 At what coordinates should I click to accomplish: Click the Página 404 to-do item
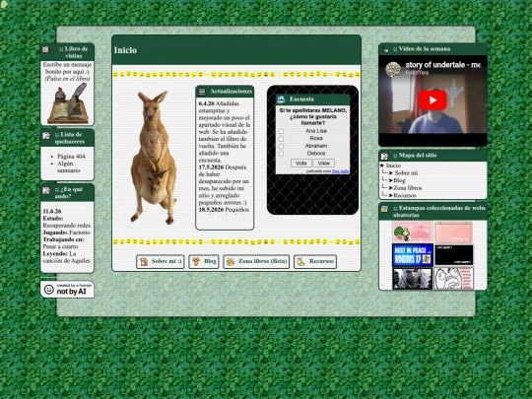pos(71,157)
